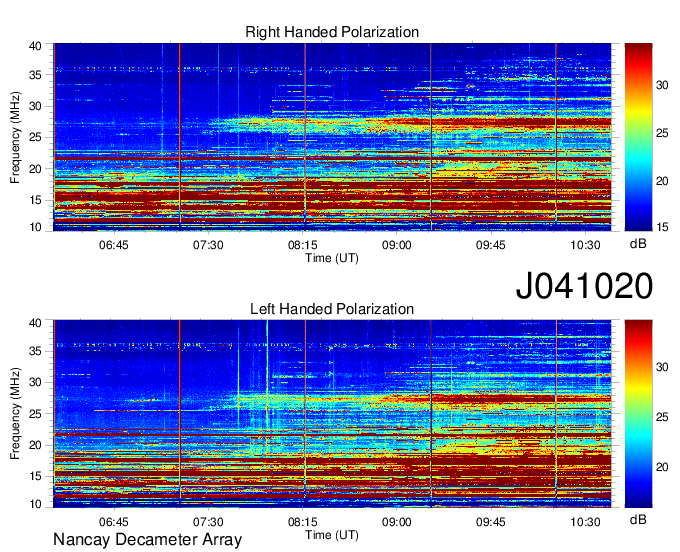Click the upper plot's dB colorbar
The image size is (680, 552).
point(638,137)
